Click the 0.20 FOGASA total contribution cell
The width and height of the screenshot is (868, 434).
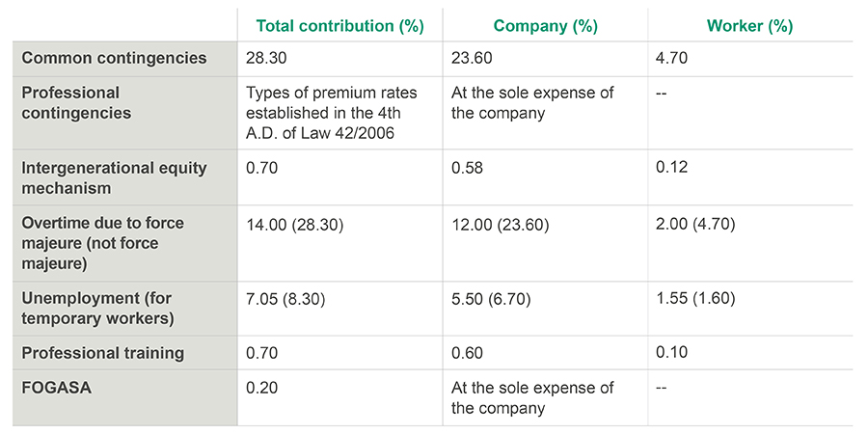(262, 388)
